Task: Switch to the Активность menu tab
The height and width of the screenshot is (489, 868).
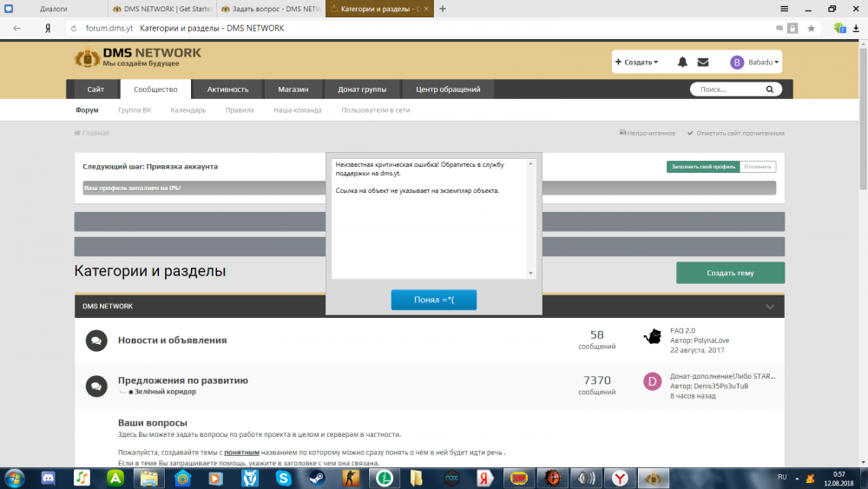Action: (227, 89)
